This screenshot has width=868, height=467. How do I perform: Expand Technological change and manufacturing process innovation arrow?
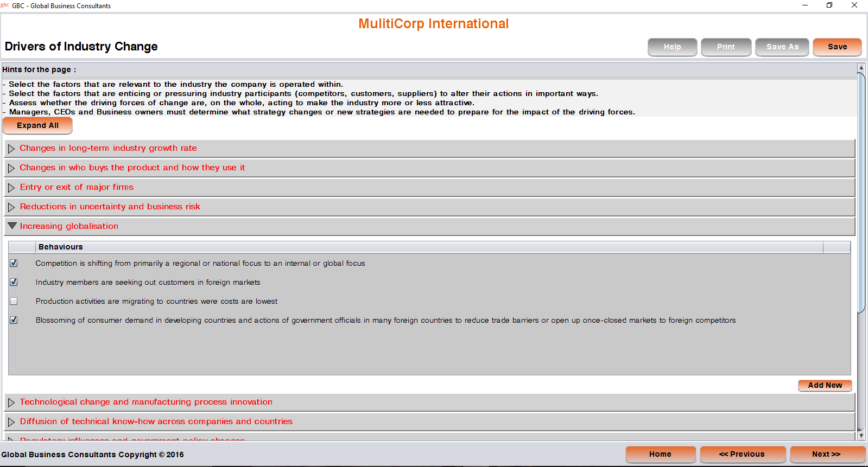11,402
